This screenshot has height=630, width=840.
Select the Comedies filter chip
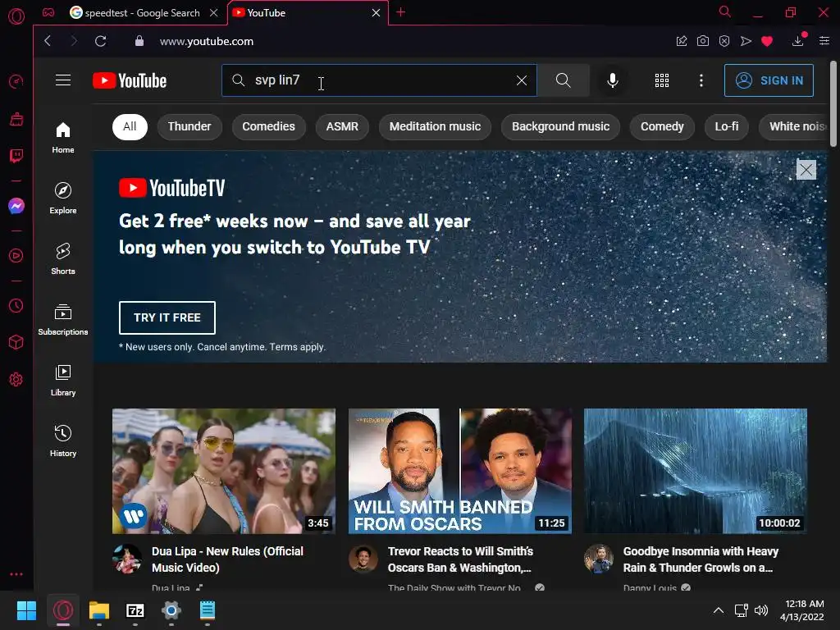[x=268, y=126]
